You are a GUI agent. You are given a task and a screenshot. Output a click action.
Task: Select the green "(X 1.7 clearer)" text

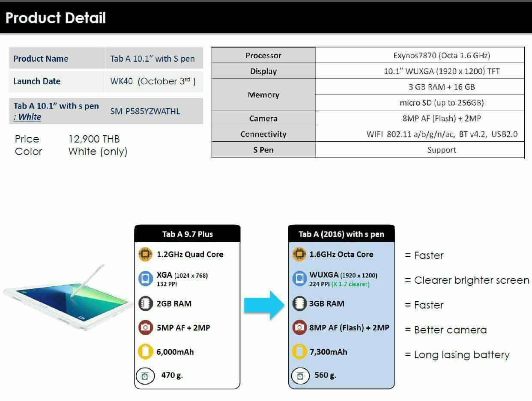coord(350,284)
